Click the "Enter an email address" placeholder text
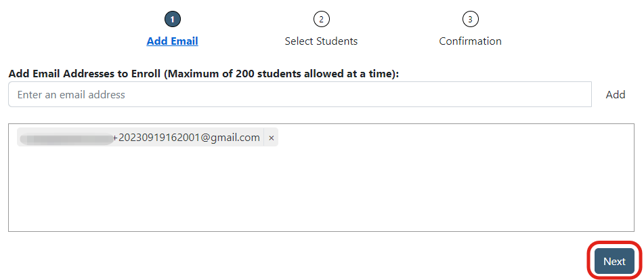This screenshot has width=644, height=280. [x=71, y=95]
